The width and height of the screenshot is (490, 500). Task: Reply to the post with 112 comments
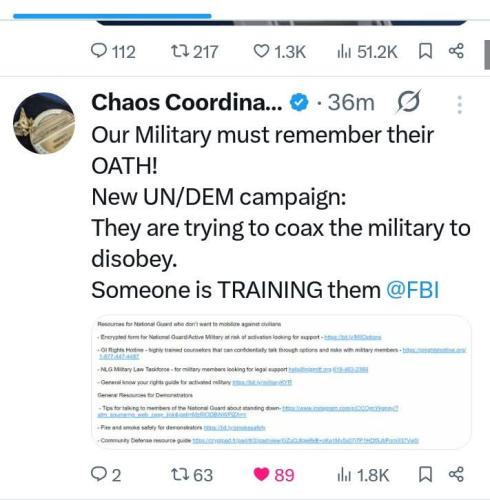[113, 52]
